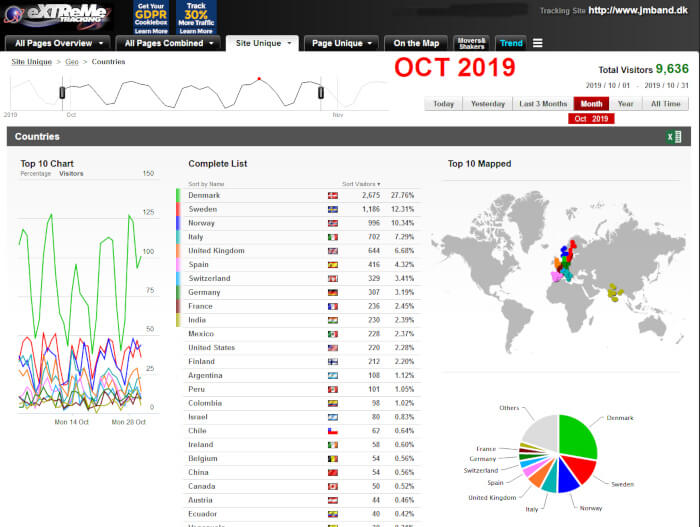The image size is (700, 527).
Task: Click Sweden red color swatch
Action: [x=178, y=209]
